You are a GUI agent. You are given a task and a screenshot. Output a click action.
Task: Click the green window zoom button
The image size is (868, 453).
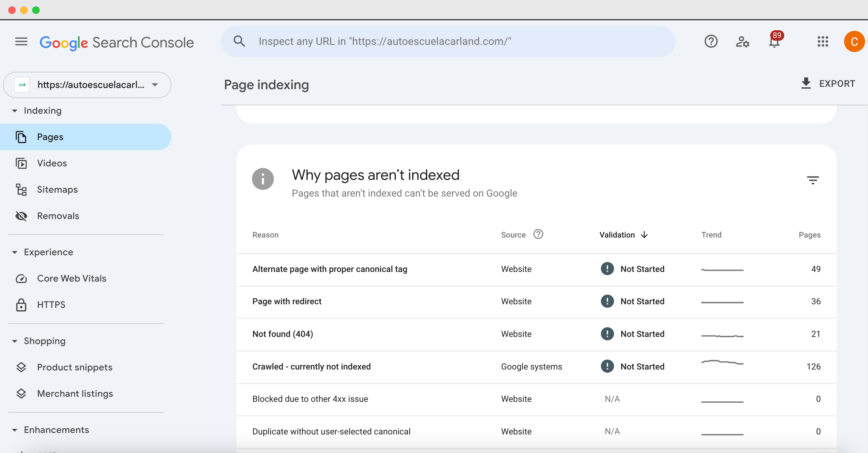[36, 10]
